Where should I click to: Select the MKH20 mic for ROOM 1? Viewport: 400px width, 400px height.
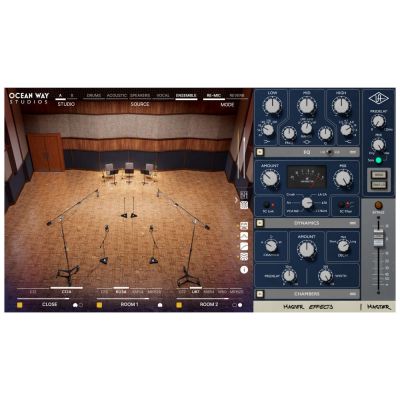pos(154,292)
